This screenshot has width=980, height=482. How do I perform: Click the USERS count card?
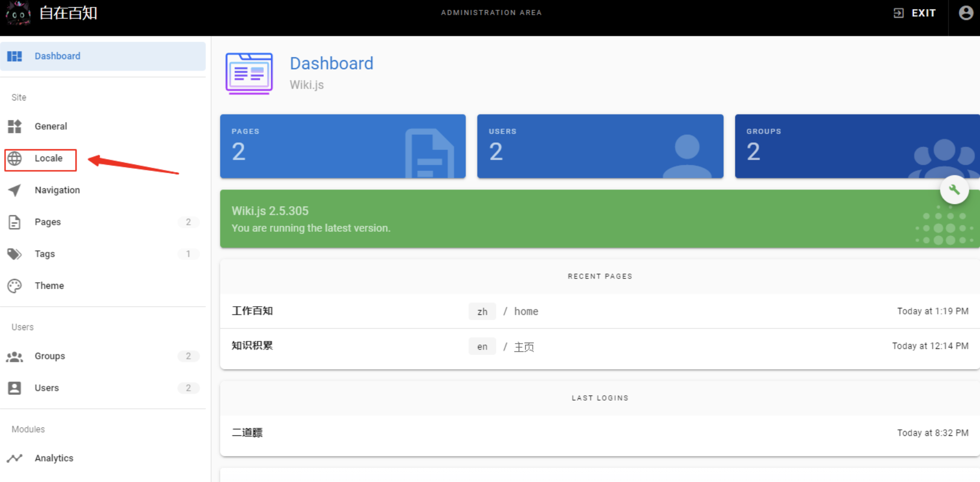coord(600,146)
